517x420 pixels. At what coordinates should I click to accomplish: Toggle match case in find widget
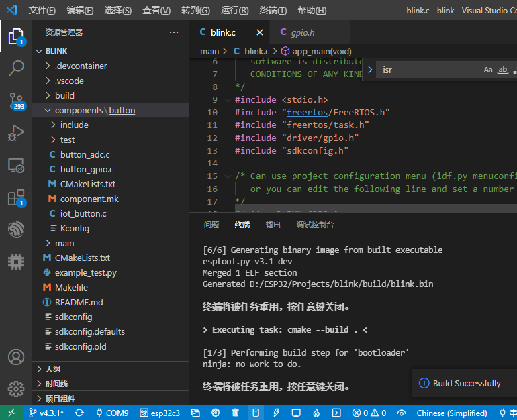(488, 70)
